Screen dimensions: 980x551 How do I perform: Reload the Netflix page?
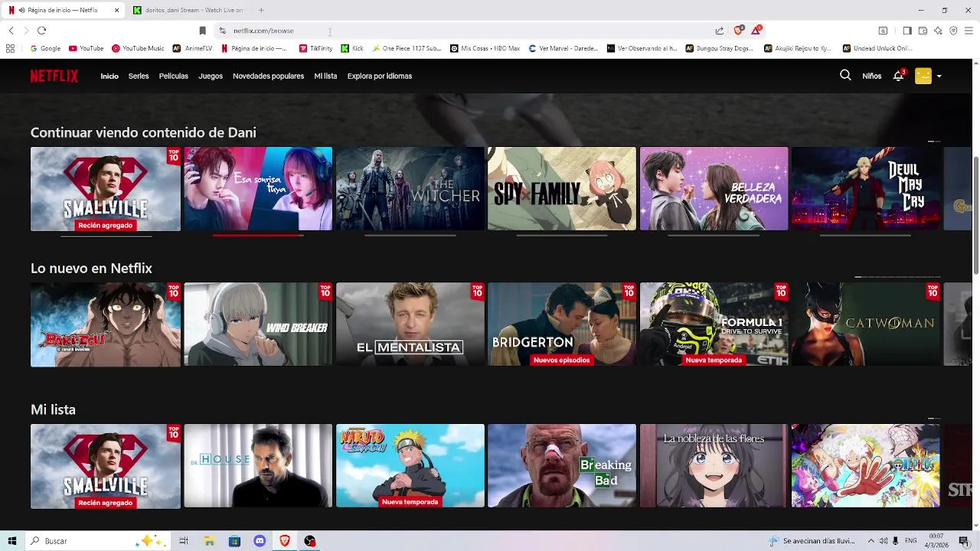point(41,31)
